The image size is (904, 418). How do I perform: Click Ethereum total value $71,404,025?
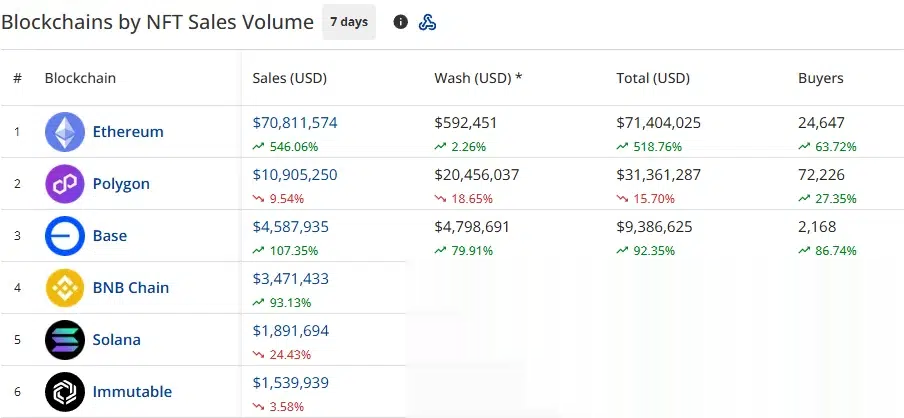658,123
